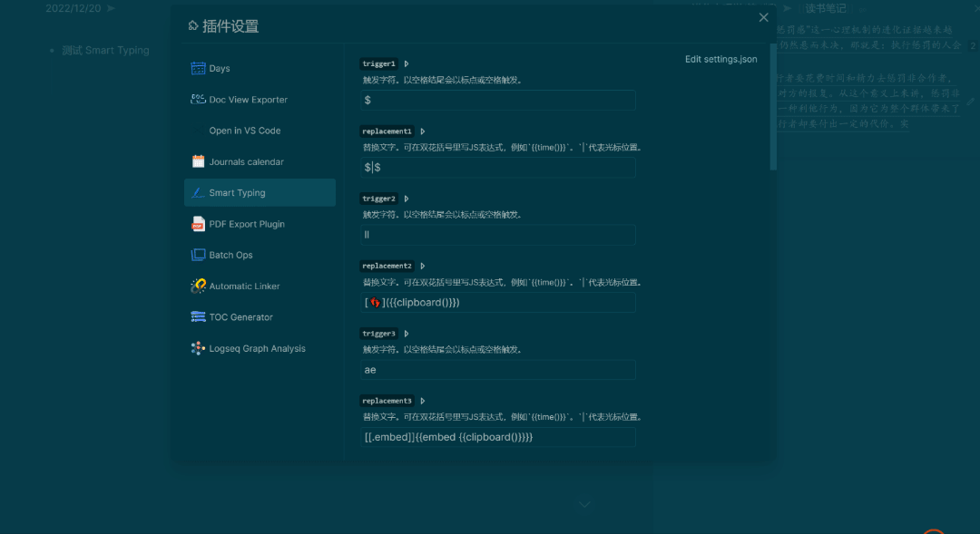980x534 pixels.
Task: Select the Automatic Linker lightning icon
Action: (198, 286)
